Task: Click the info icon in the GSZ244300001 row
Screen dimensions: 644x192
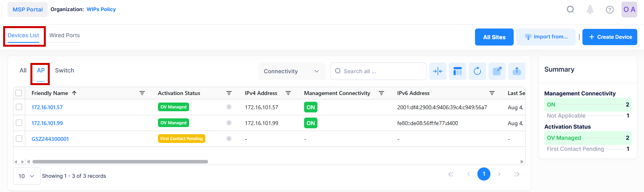Action: pyautogui.click(x=229, y=139)
